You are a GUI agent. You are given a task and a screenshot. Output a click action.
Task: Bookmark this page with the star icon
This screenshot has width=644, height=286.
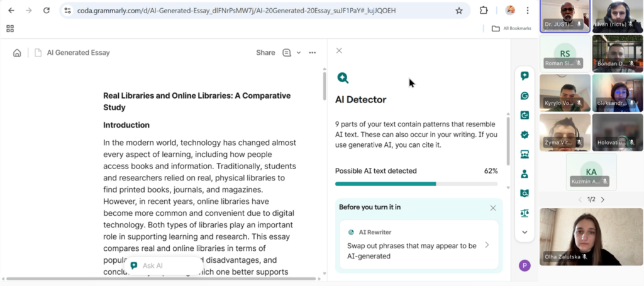[x=459, y=11]
